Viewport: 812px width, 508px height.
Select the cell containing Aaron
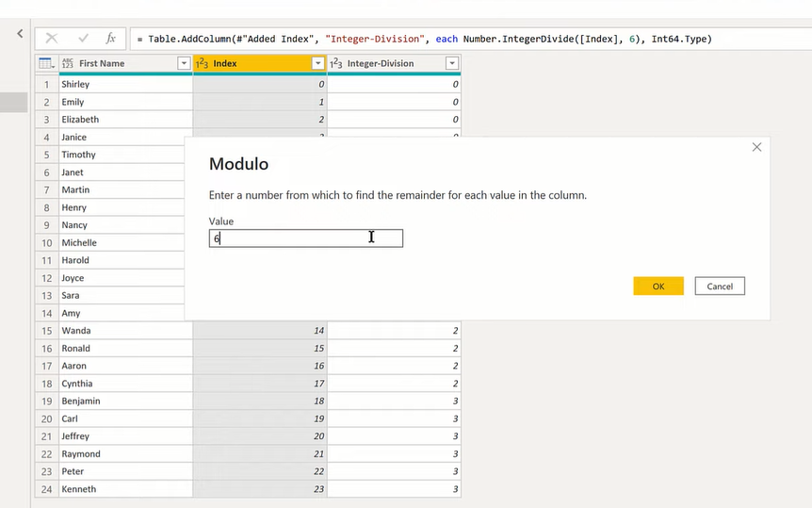coord(126,366)
